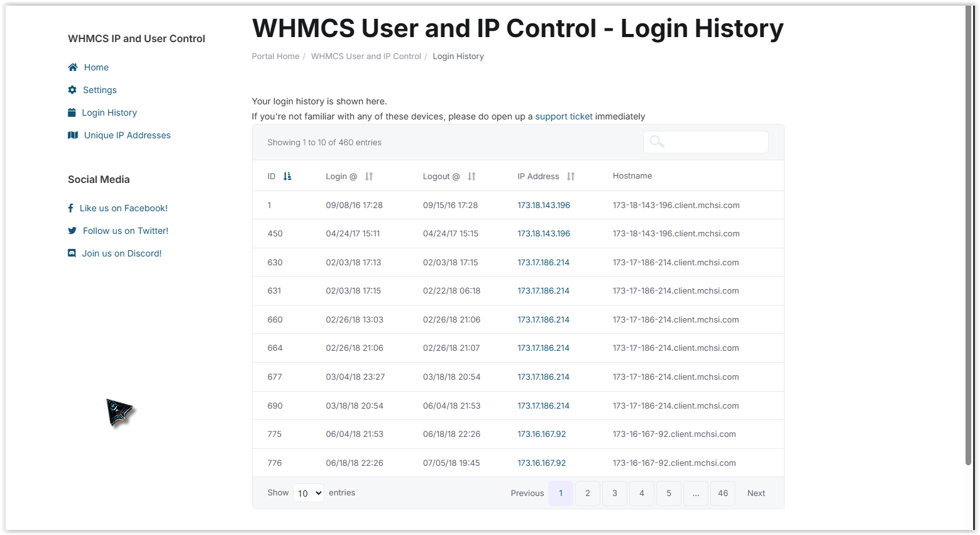This screenshot has width=980, height=535.
Task: Click IP 173.17.186.214 in row ID 664
Action: pos(543,348)
